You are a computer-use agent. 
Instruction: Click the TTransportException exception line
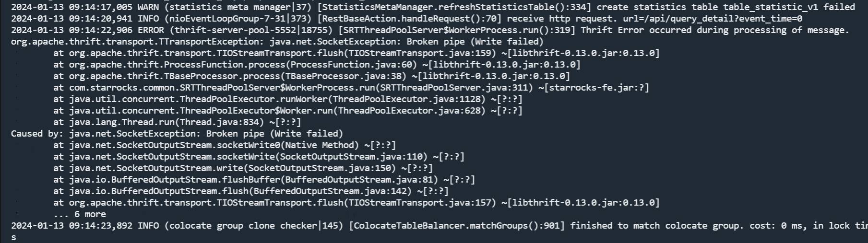click(277, 42)
